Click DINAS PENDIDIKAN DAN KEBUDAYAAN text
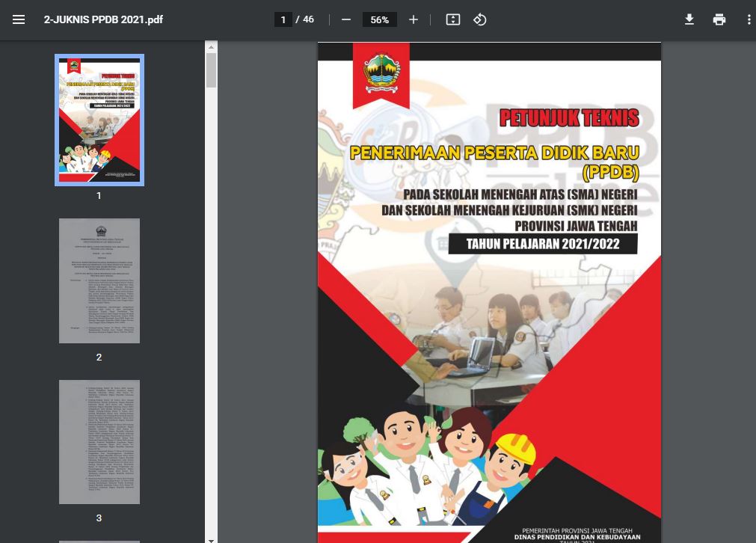This screenshot has height=543, width=756. pos(577,537)
